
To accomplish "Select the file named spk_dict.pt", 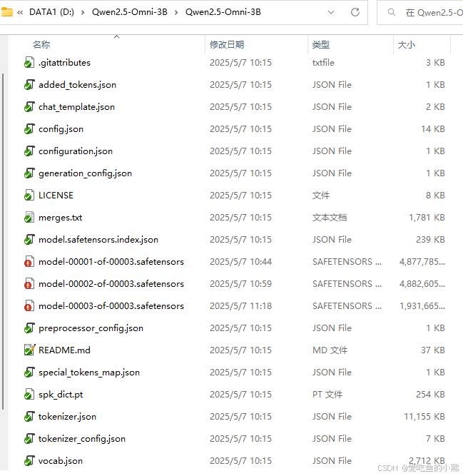I will (61, 395).
